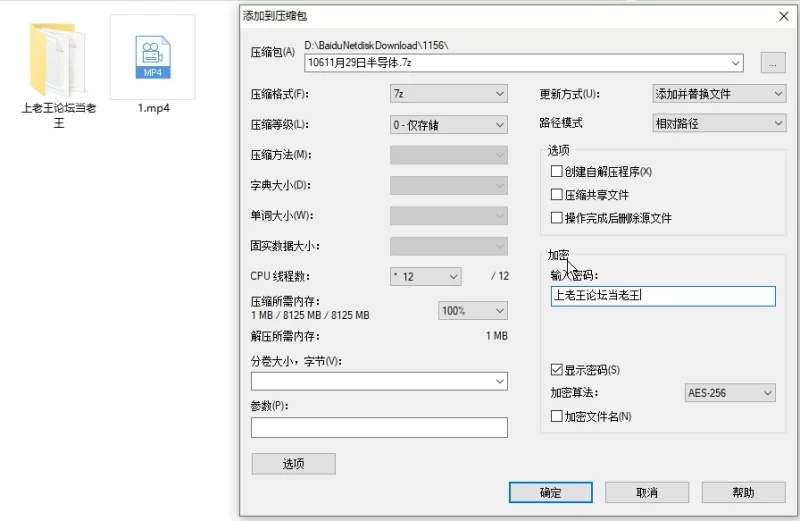Uncheck the 显示密码 checkbox
Viewport: 800px width, 521px height.
556,369
